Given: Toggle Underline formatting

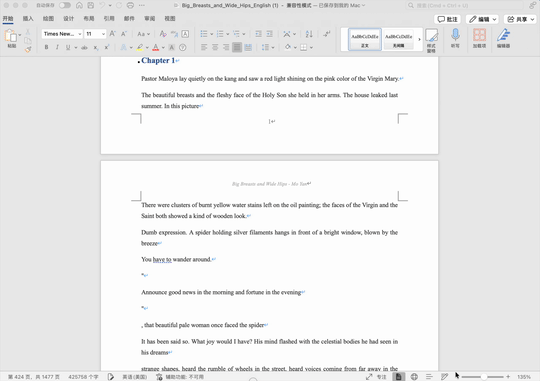Looking at the screenshot, I should click(x=68, y=47).
